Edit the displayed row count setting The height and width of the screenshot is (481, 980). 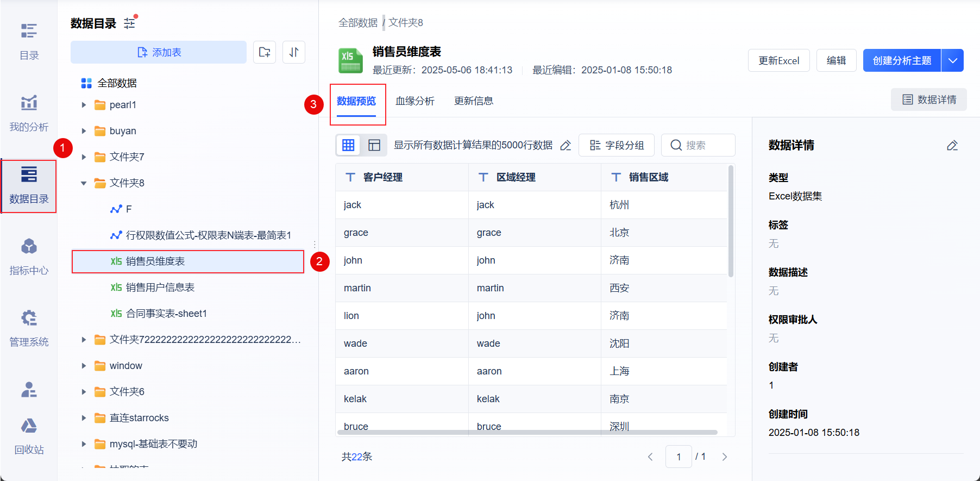point(566,145)
